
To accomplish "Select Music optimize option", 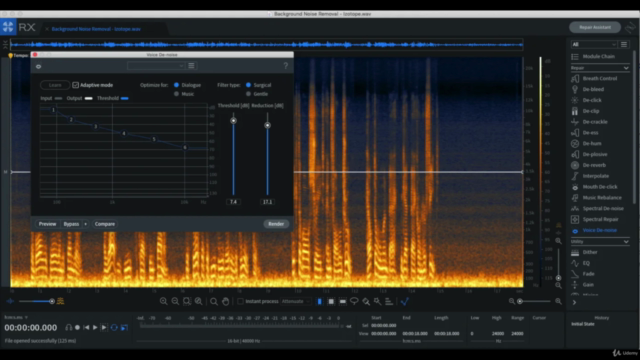I will (176, 94).
